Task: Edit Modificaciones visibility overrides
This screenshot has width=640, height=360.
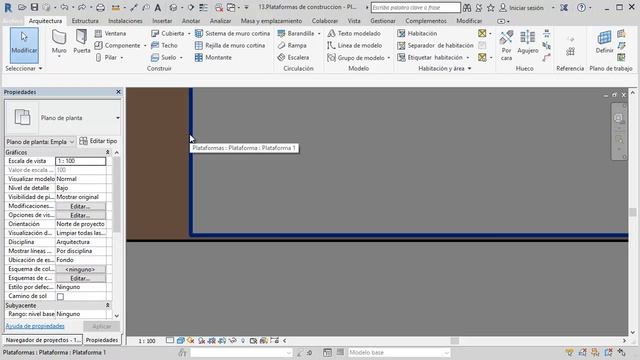Action: pyautogui.click(x=80, y=206)
